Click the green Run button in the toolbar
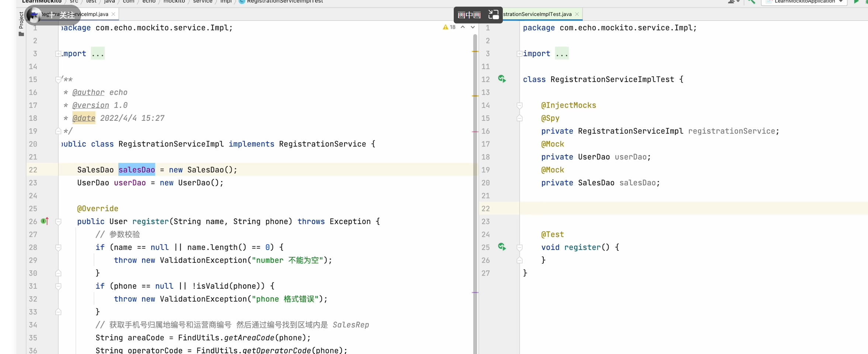868x354 pixels. 857,2
